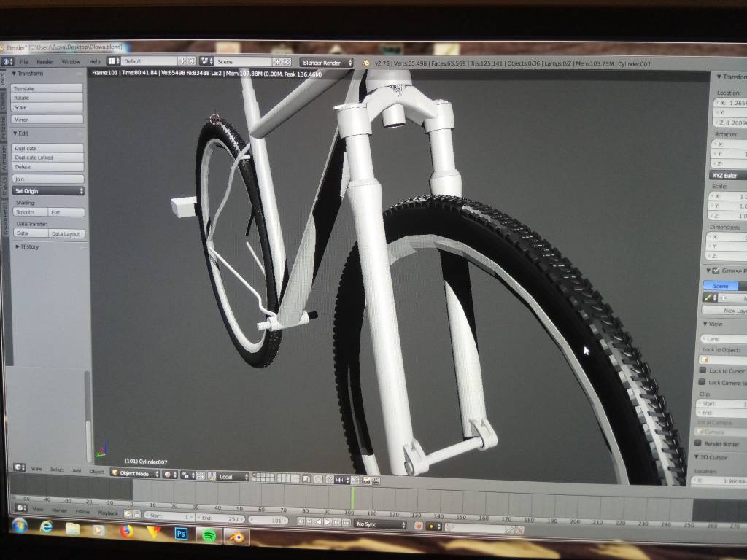This screenshot has height=560, width=747.
Task: Toggle the use preview range icon
Action: (128, 514)
